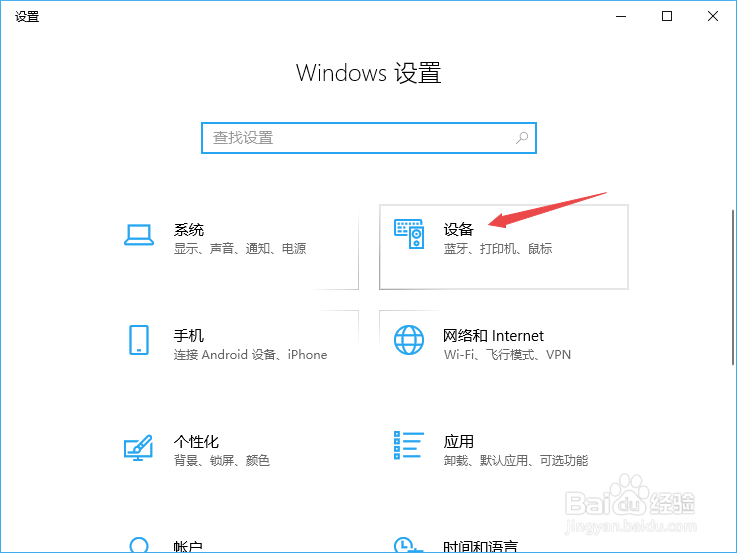Open 网络和 Internet settings

(504, 352)
